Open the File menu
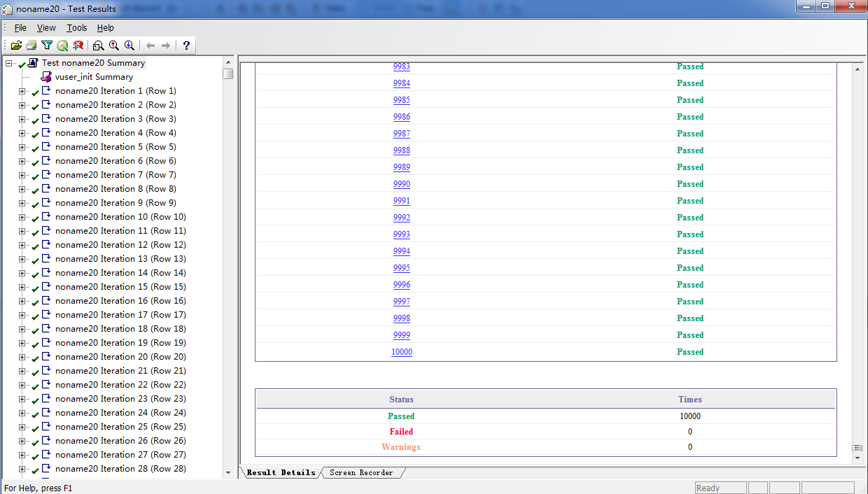 (20, 28)
